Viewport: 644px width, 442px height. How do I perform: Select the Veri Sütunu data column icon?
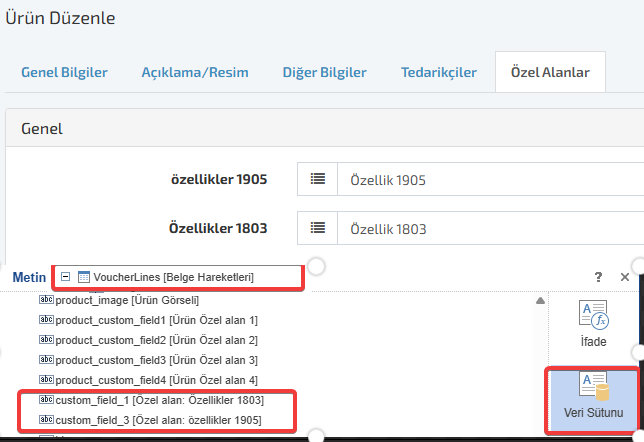(x=593, y=387)
